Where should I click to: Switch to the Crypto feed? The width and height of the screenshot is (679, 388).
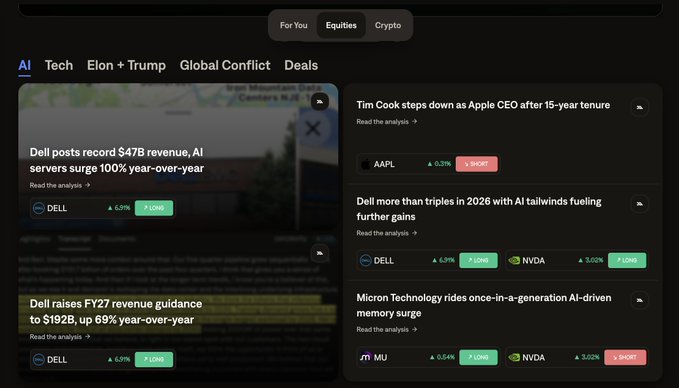click(388, 26)
